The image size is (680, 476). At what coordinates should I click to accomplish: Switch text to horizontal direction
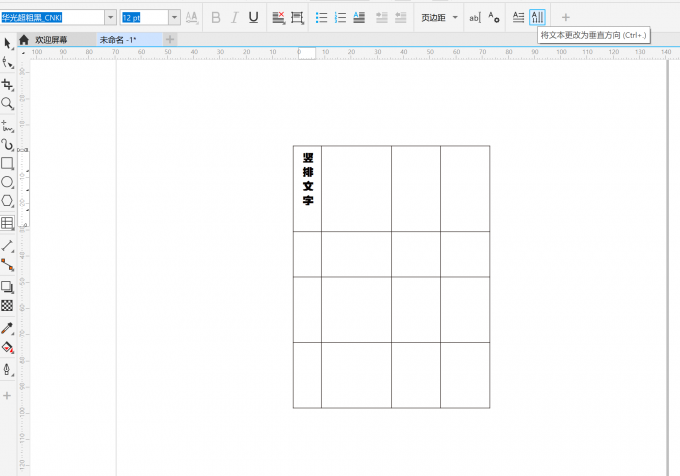point(518,17)
